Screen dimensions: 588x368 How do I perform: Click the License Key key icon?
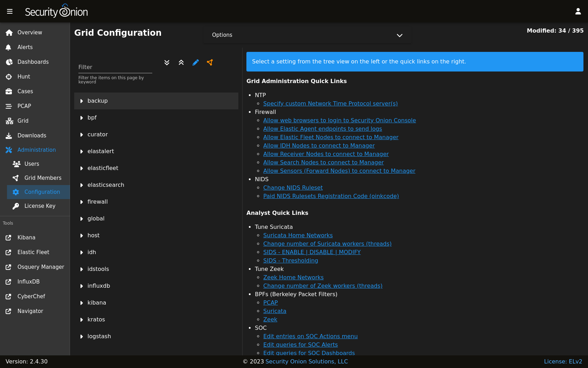[x=16, y=206]
